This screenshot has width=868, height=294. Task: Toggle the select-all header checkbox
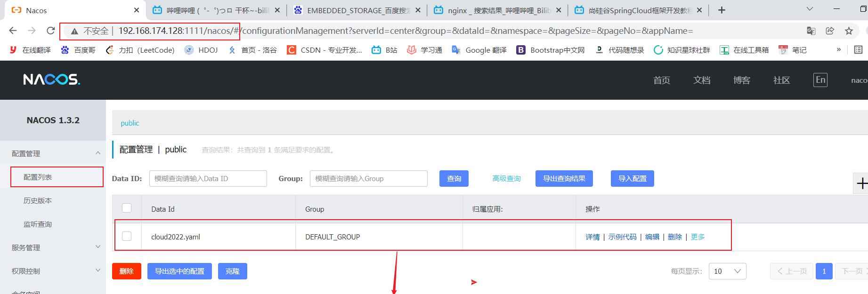[127, 208]
